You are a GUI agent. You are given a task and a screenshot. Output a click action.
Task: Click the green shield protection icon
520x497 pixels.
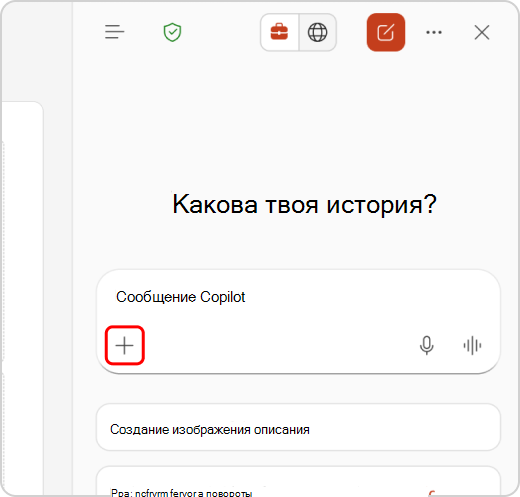pyautogui.click(x=172, y=32)
